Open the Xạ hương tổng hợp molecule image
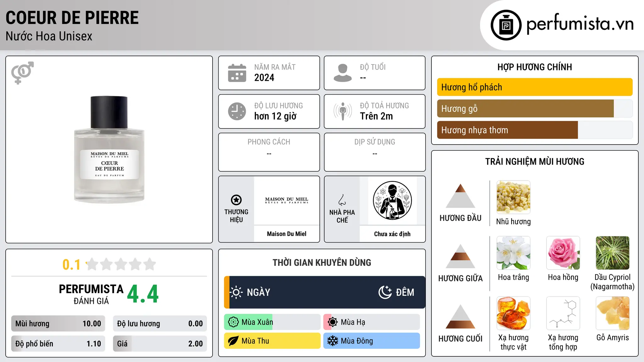This screenshot has height=362, width=644. tap(563, 313)
